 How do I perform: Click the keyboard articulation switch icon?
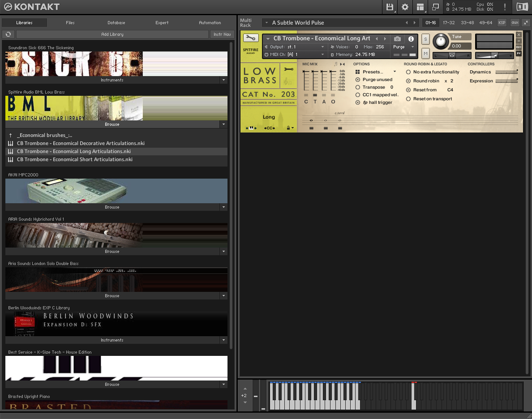click(251, 128)
